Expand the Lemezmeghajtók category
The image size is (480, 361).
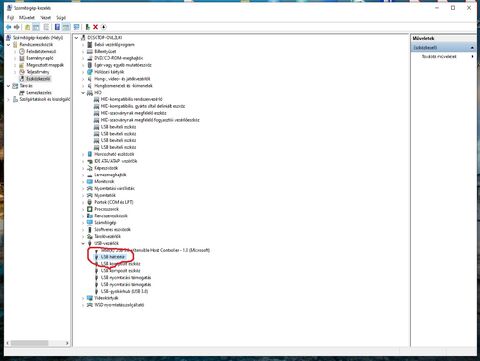click(x=83, y=175)
